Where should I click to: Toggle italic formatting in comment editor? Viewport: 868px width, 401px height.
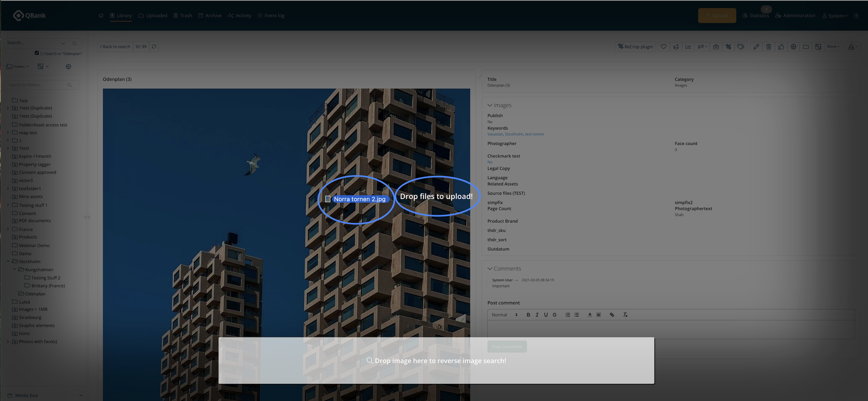coord(537,315)
